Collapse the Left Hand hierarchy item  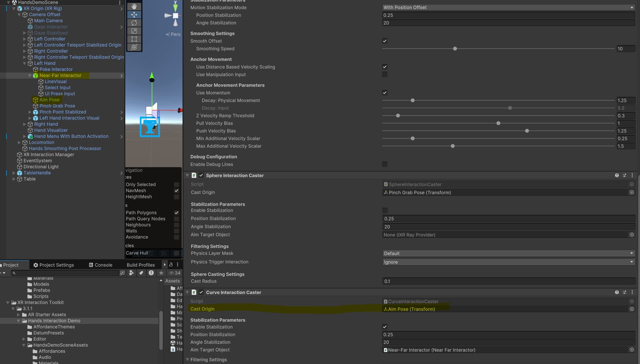pos(24,63)
